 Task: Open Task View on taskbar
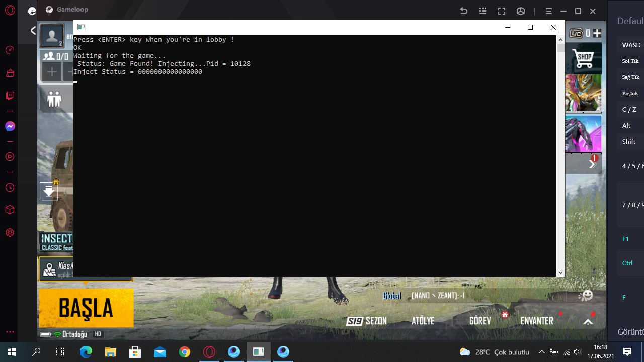[x=60, y=352]
